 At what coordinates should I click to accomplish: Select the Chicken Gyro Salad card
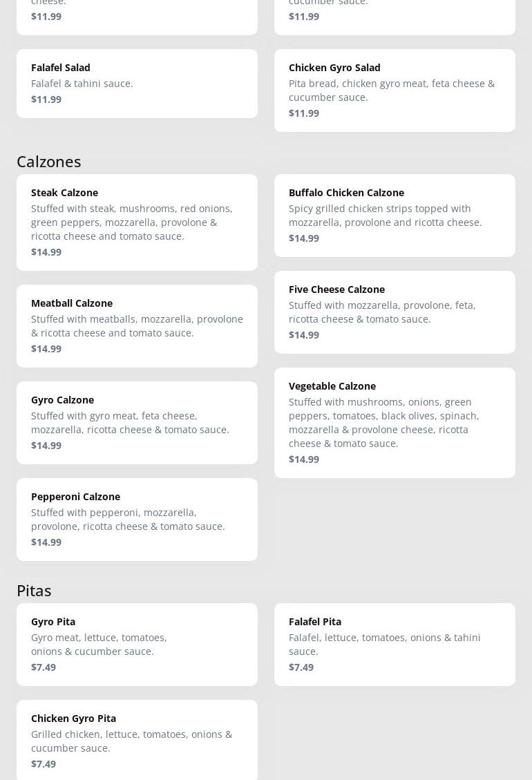click(x=395, y=90)
